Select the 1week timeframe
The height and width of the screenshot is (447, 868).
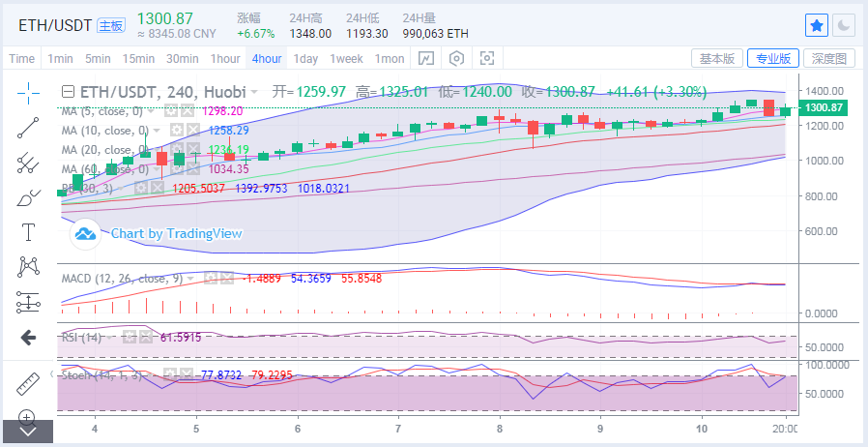click(347, 59)
